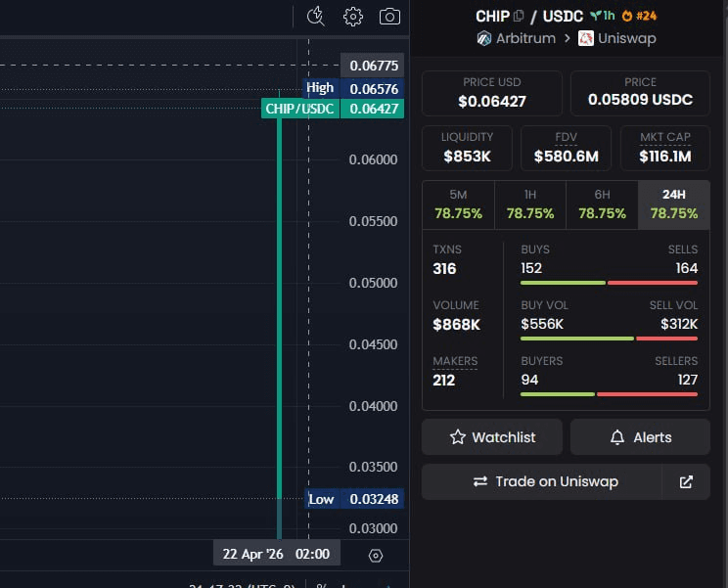Open chart settings gear icon
This screenshot has width=728, height=588.
[x=353, y=16]
